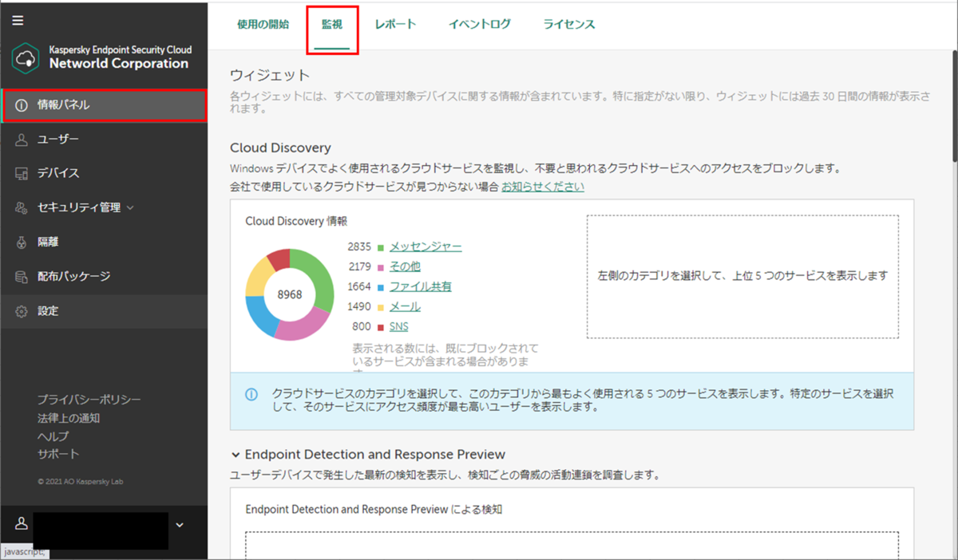Click the ライセンス tab
The image size is (958, 560).
coord(568,25)
